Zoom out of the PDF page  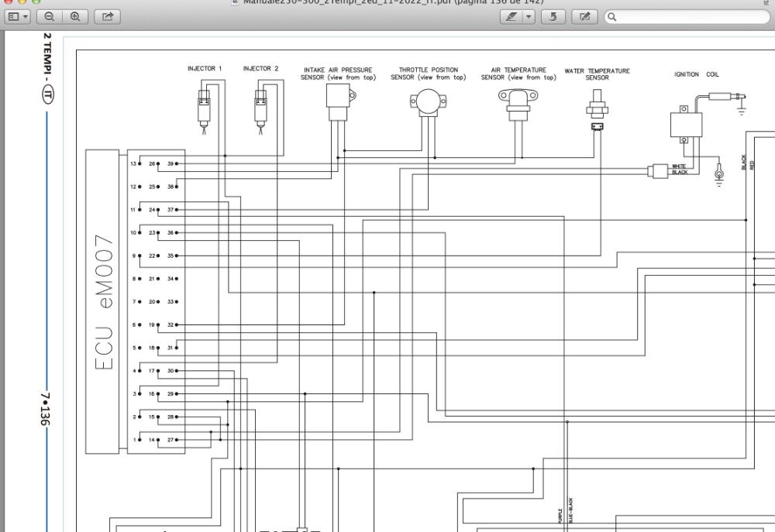point(50,15)
